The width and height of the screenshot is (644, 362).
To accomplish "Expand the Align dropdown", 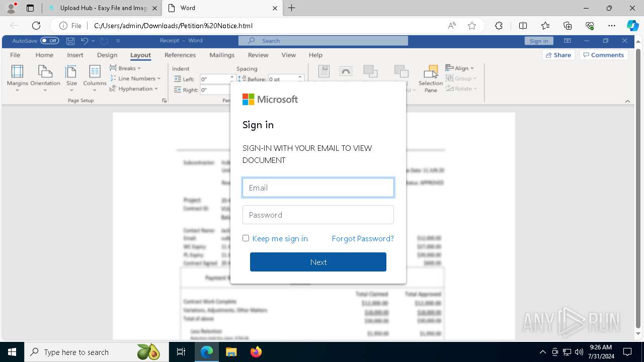I will click(460, 68).
